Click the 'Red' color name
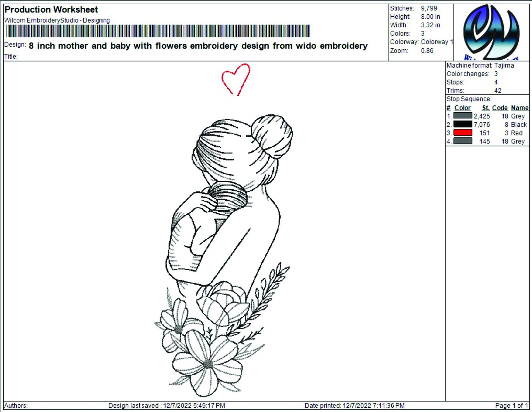Screen dimensions: 532x412 click(517, 133)
